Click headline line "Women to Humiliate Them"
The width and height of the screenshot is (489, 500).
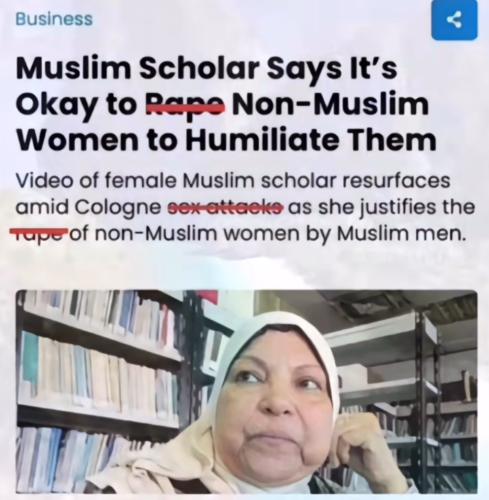226,139
